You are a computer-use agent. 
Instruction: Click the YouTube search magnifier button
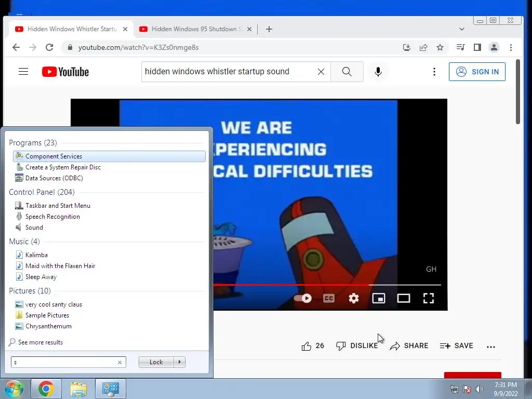click(x=347, y=72)
